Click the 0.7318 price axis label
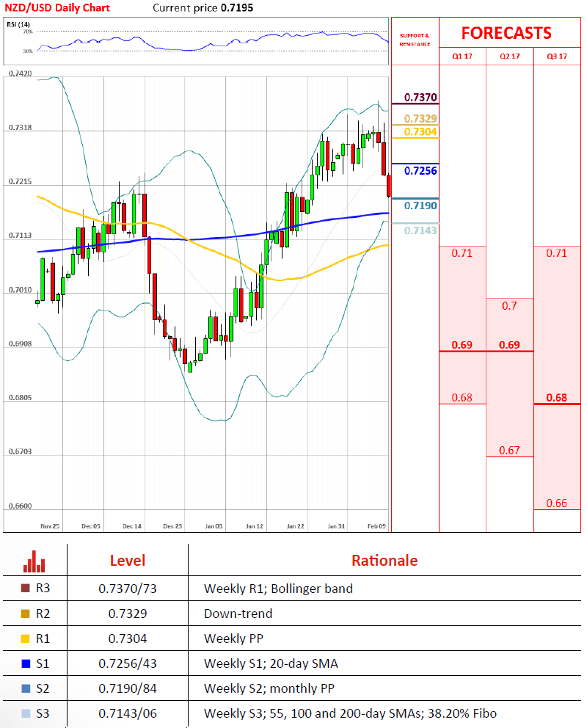Viewport: 587px width, 728px height. click(x=21, y=128)
